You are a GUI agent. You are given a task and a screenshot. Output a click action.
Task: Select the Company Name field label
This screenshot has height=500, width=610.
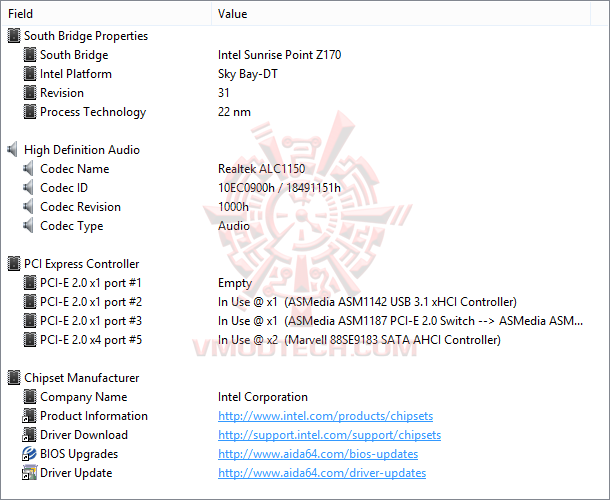pos(84,397)
